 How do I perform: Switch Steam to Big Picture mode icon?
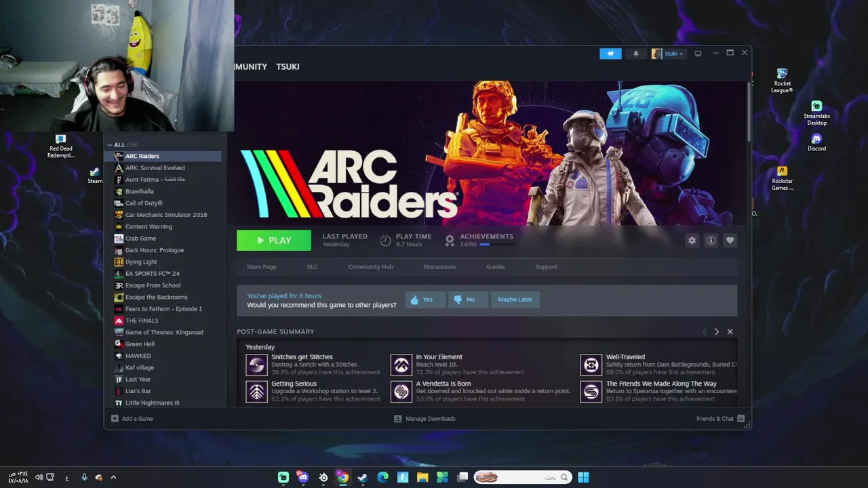click(698, 54)
